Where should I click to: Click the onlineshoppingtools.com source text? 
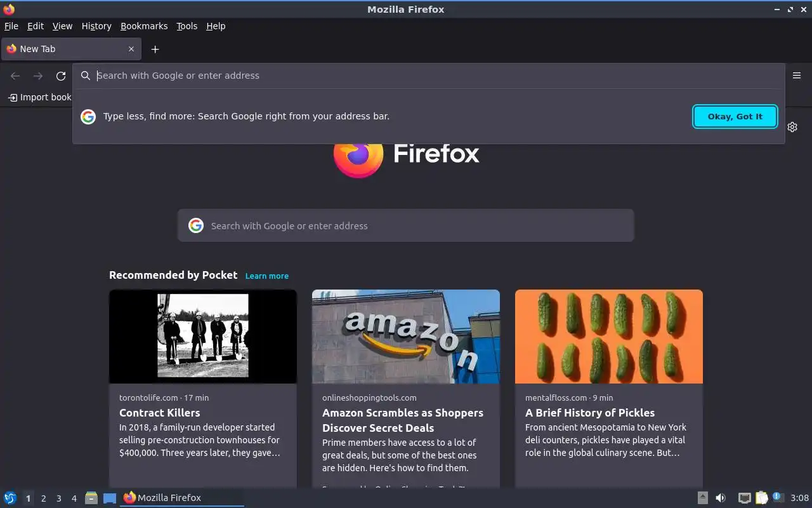(369, 398)
